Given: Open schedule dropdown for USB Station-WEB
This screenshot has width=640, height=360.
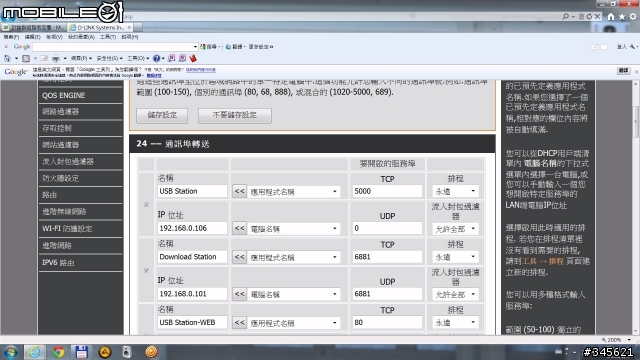Looking at the screenshot, I should (x=455, y=322).
